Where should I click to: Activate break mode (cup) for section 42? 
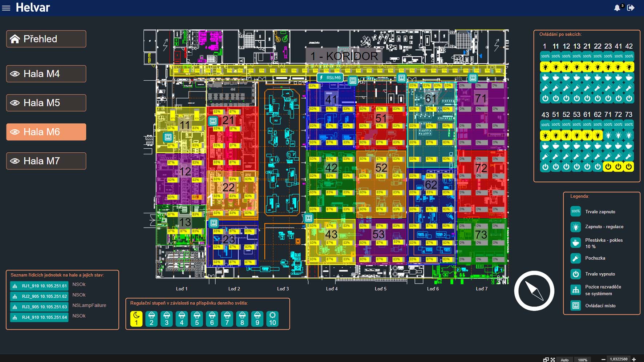tap(629, 77)
